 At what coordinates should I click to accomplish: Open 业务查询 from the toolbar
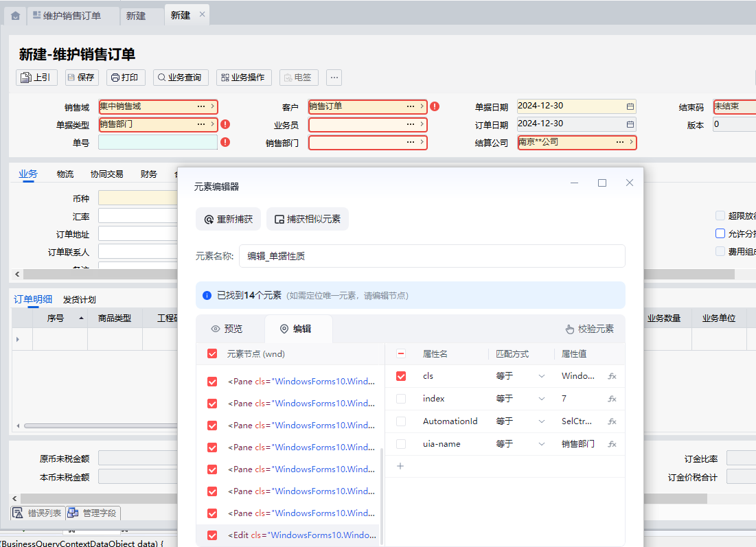(180, 78)
